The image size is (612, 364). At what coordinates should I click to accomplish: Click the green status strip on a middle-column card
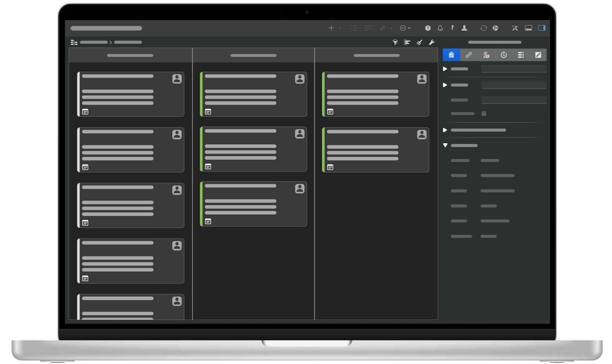202,94
